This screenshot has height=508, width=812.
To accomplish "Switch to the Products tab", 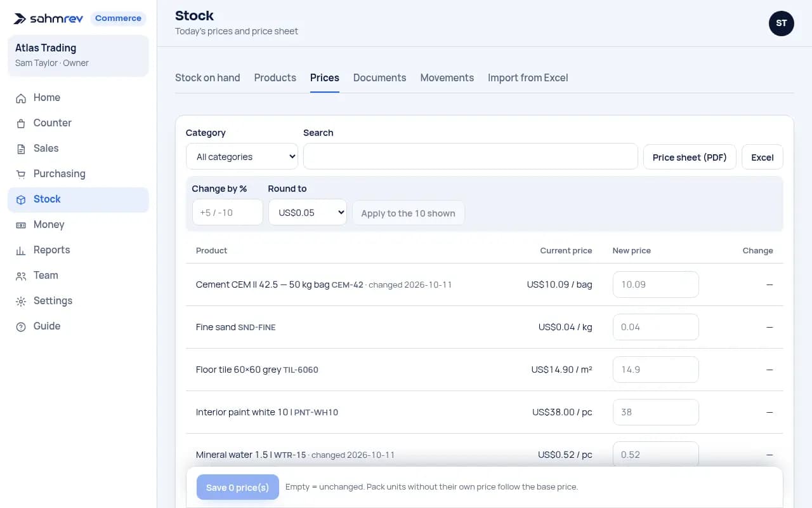I will (275, 77).
